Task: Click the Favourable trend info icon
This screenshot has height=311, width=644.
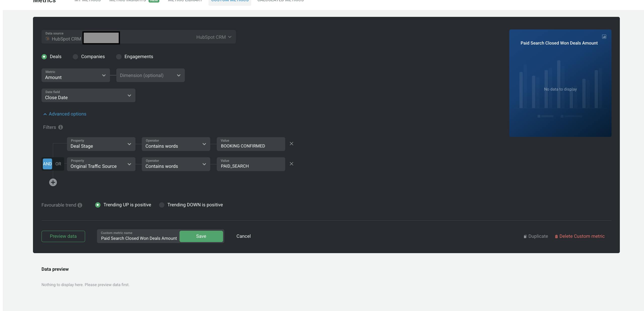Action: point(80,205)
